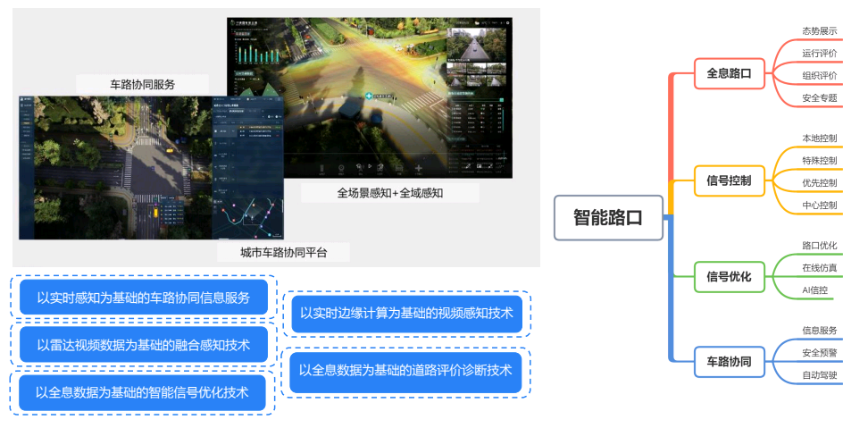Screen dimensions: 868x428
Task: Select the 车路协同服务 label tab
Action: (143, 84)
